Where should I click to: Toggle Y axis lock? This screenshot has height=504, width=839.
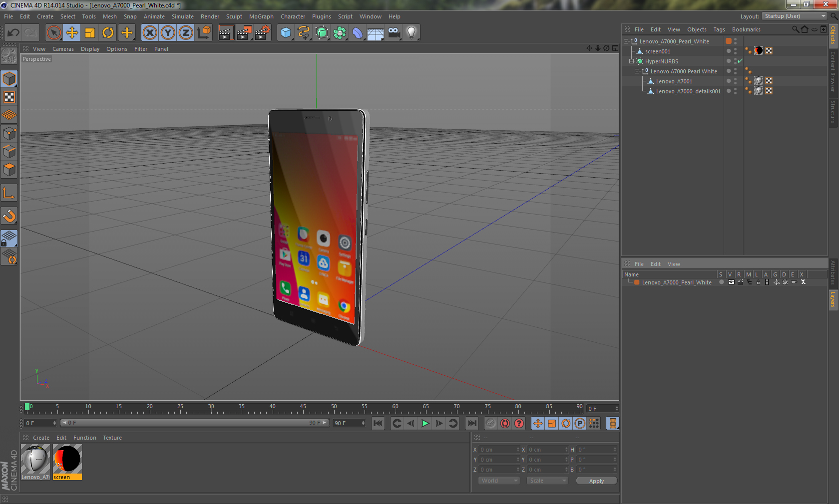coord(168,33)
